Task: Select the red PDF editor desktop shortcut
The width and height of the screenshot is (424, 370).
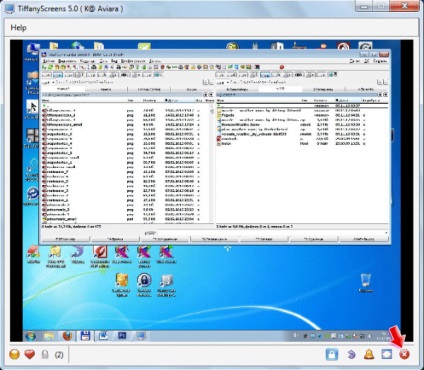Action: click(100, 256)
